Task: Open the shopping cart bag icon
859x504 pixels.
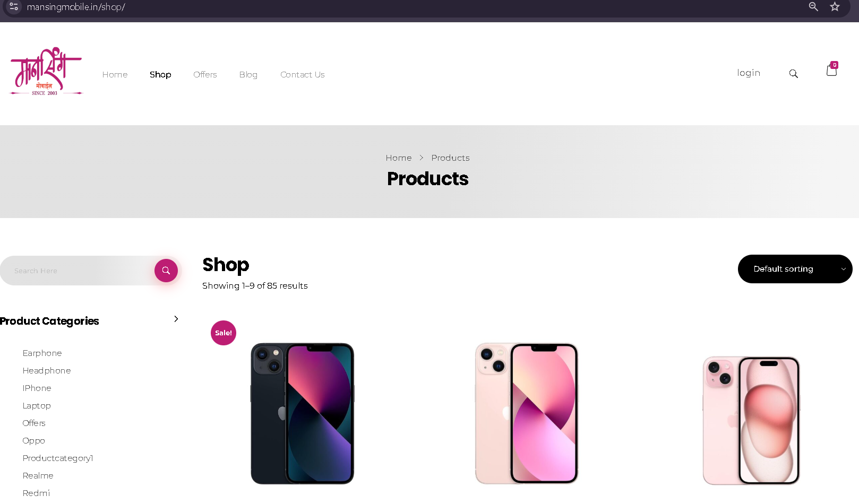Action: (832, 69)
